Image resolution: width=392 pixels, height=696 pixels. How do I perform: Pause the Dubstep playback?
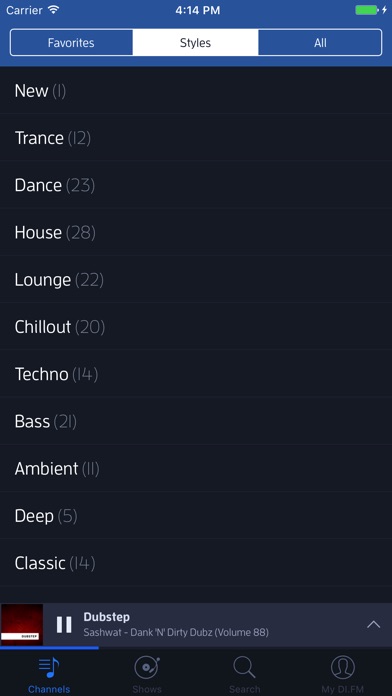point(64,625)
